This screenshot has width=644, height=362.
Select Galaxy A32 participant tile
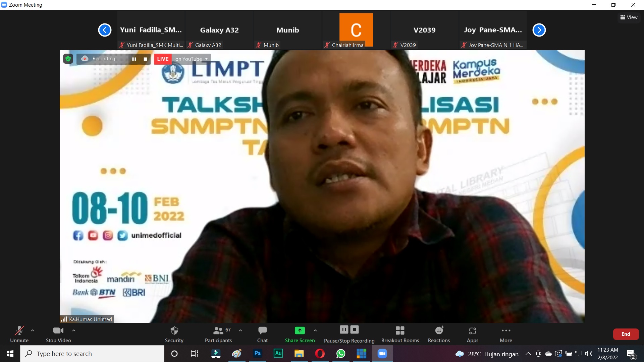coord(219,30)
